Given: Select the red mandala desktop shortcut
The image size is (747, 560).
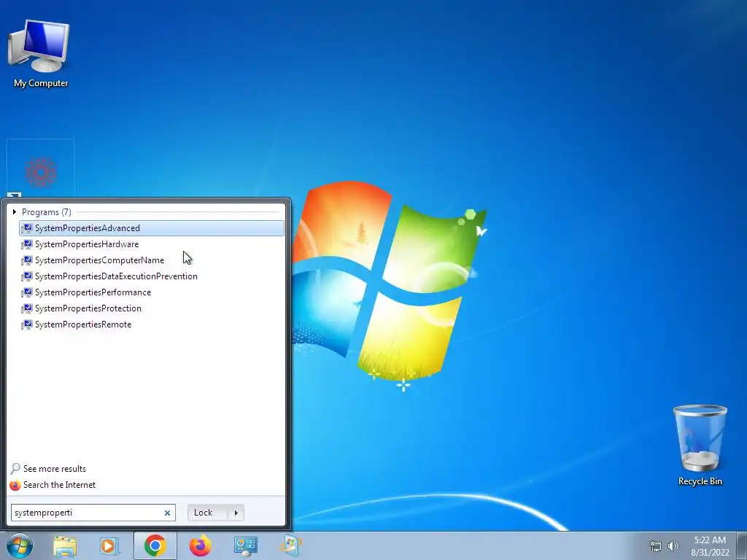Looking at the screenshot, I should click(x=41, y=171).
